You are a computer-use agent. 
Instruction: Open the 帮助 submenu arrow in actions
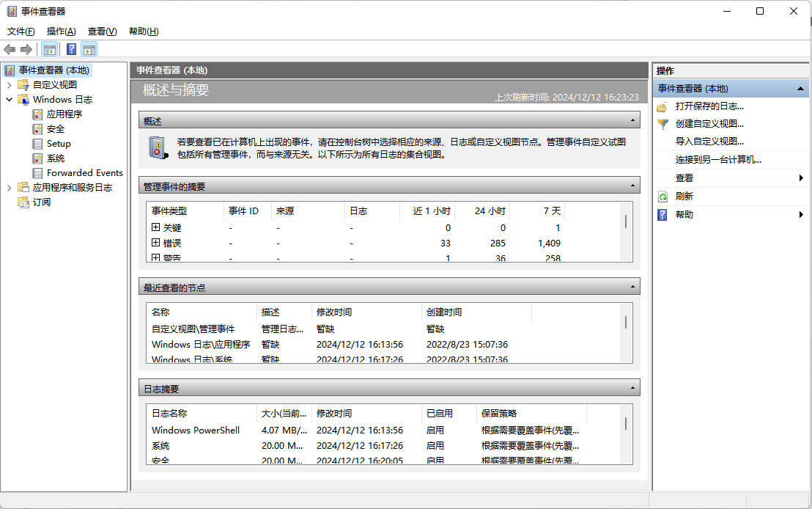pyautogui.click(x=801, y=215)
